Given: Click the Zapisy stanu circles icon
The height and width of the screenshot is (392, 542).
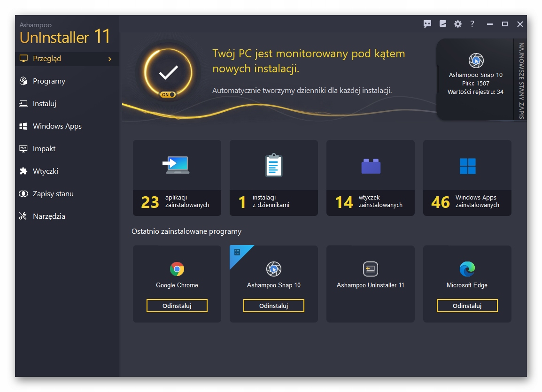Looking at the screenshot, I should pos(23,193).
